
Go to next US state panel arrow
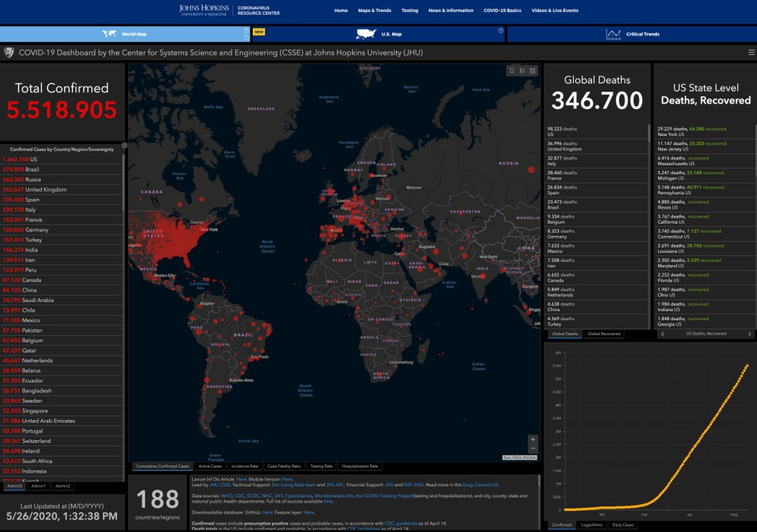[749, 334]
